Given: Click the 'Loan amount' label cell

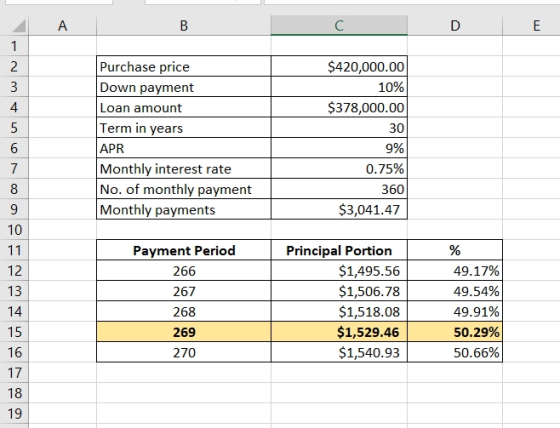Looking at the screenshot, I should pyautogui.click(x=184, y=107).
